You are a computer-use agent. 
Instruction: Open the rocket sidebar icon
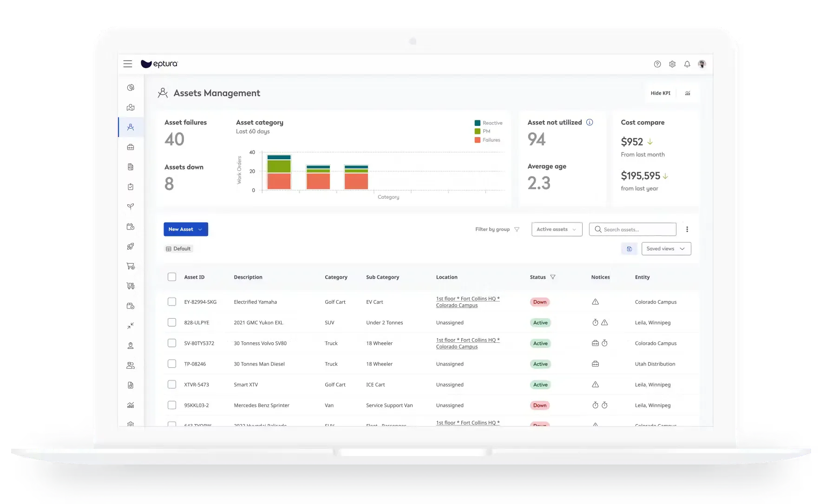click(x=131, y=246)
